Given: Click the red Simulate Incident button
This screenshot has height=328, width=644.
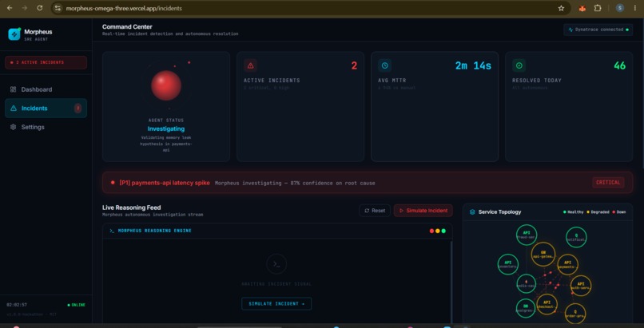Looking at the screenshot, I should click(x=423, y=211).
